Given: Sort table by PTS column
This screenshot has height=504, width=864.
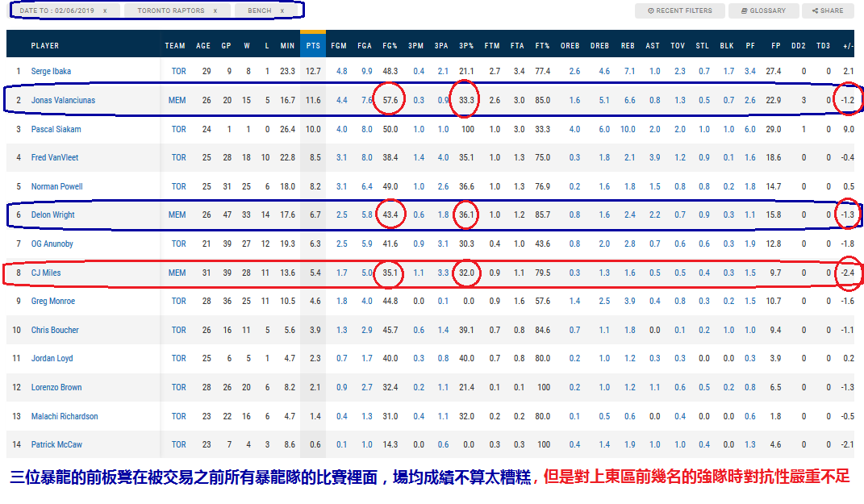Looking at the screenshot, I should pos(313,46).
